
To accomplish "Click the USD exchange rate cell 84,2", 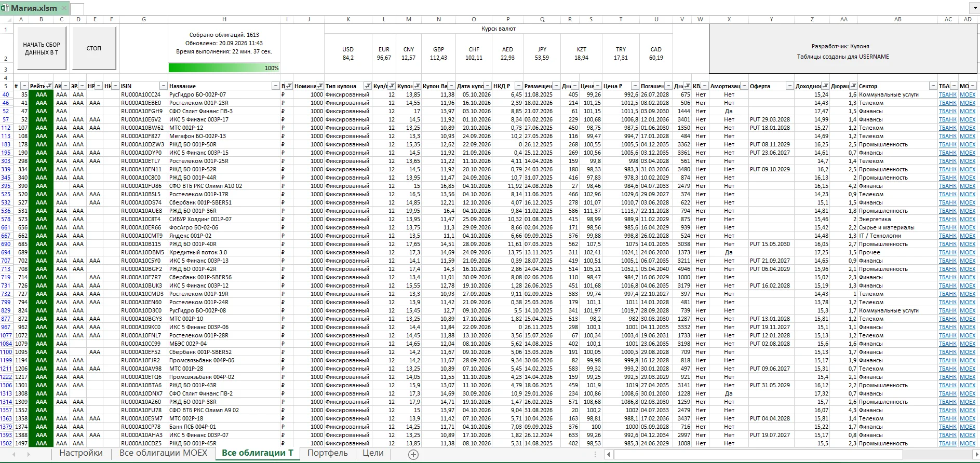I will [348, 53].
